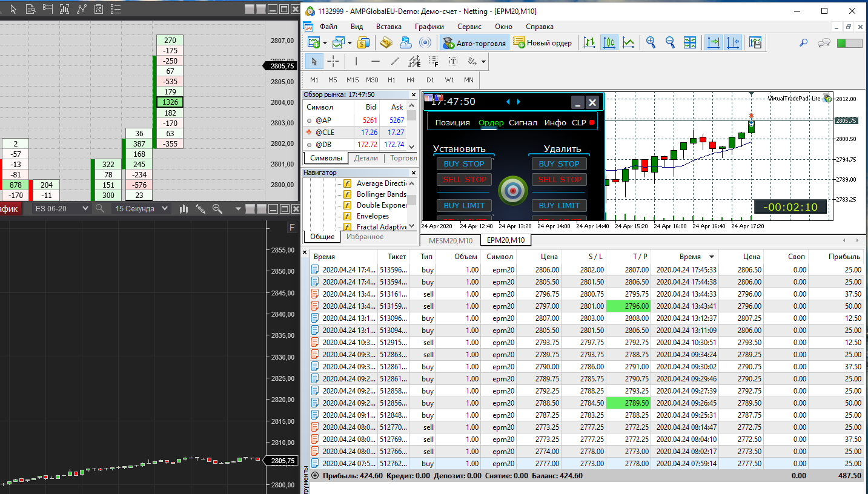Open the Сервис menu
Screen dimensions: 868x494
click(469, 27)
